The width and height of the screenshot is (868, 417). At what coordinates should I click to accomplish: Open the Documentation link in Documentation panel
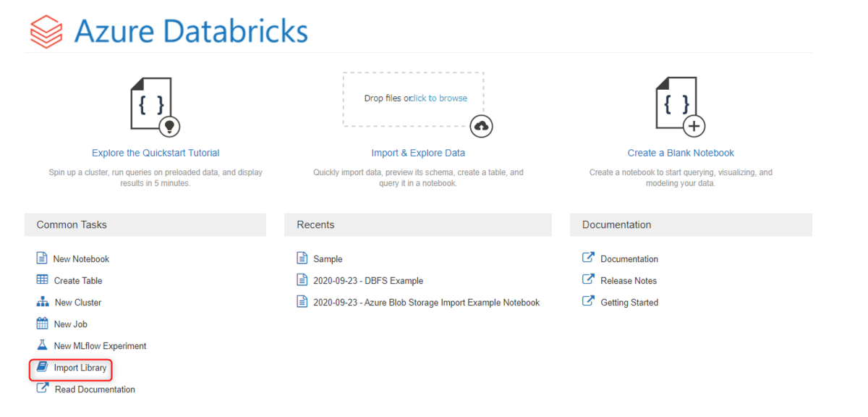pos(629,259)
